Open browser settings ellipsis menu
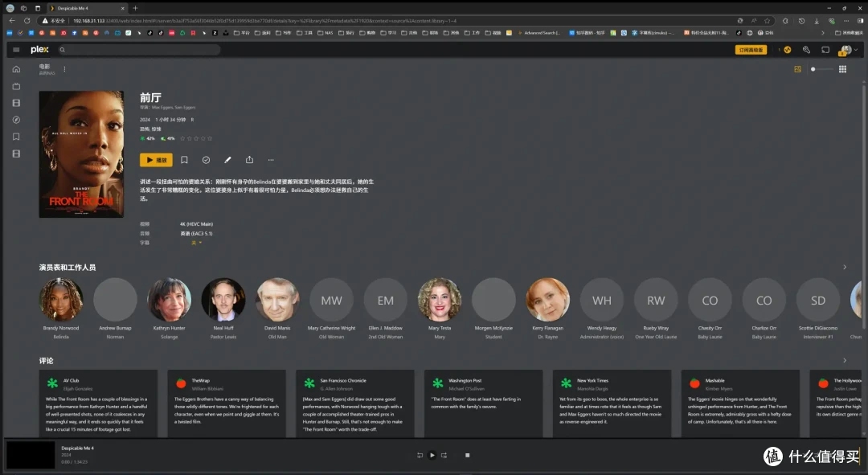The image size is (868, 475). coord(845,20)
